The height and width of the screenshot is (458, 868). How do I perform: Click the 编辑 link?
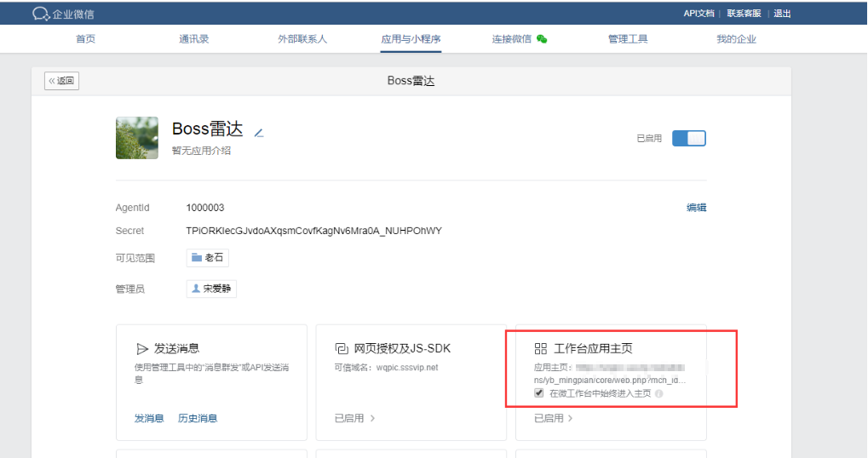pyautogui.click(x=697, y=208)
